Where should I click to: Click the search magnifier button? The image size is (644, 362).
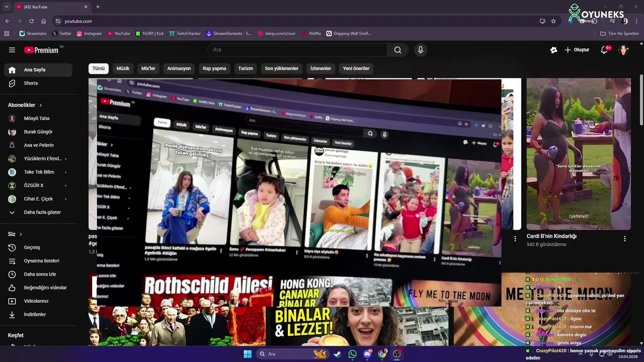tap(398, 50)
